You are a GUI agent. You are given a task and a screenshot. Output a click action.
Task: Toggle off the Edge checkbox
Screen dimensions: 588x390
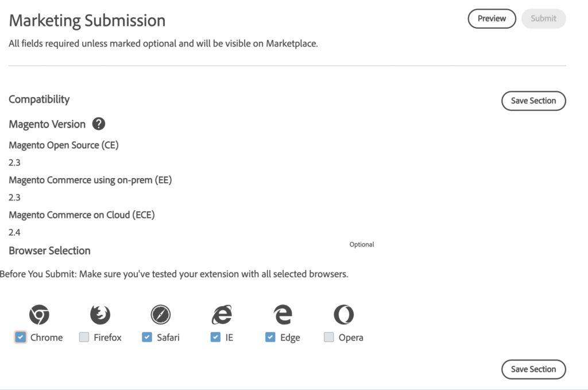[x=270, y=337]
